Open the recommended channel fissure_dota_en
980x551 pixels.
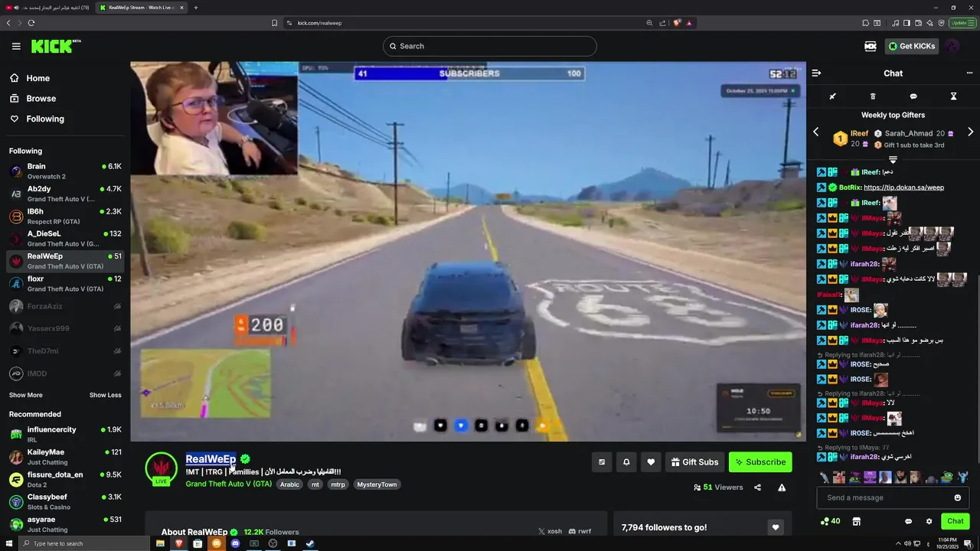(x=65, y=479)
